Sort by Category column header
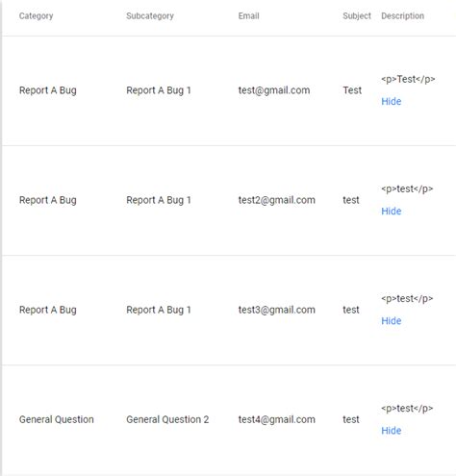The width and height of the screenshot is (456, 476). tap(36, 15)
